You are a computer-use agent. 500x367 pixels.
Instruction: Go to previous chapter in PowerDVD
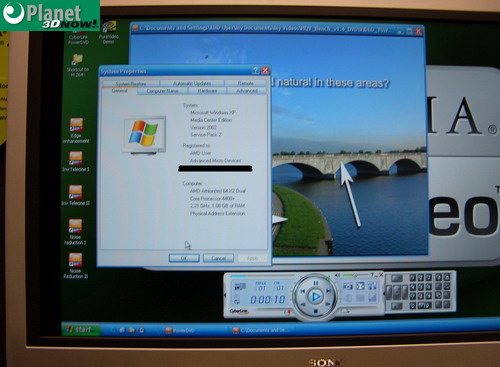click(303, 291)
